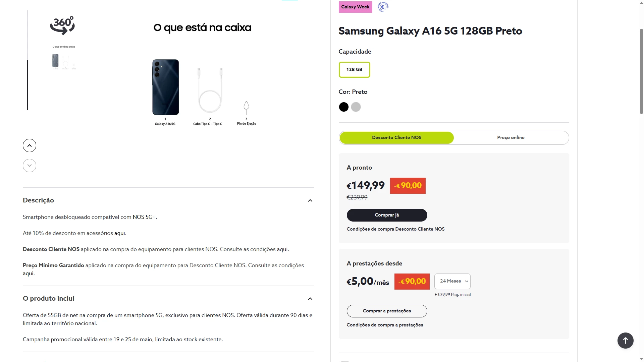
Task: Choose the black color swatch
Action: [343, 107]
